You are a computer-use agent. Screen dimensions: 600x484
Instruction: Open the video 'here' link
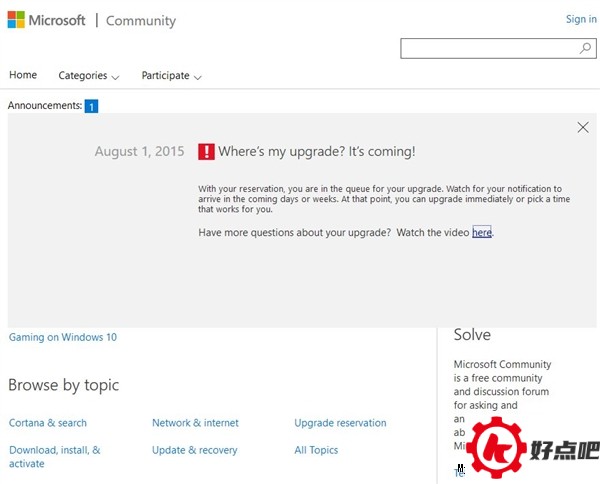coord(482,233)
